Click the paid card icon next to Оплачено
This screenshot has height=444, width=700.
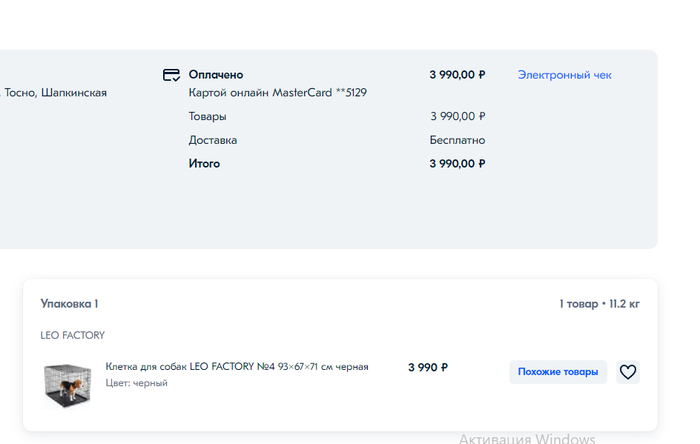pyautogui.click(x=171, y=75)
